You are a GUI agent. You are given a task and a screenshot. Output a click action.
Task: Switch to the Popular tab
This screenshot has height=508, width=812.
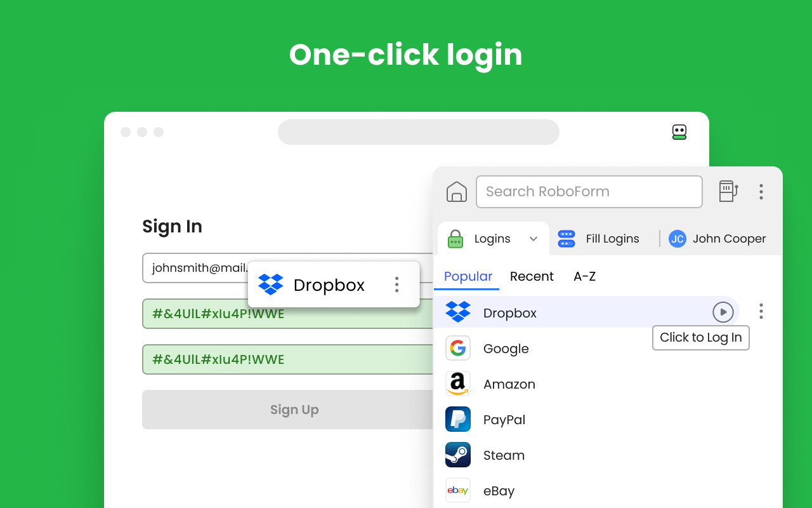pos(468,276)
